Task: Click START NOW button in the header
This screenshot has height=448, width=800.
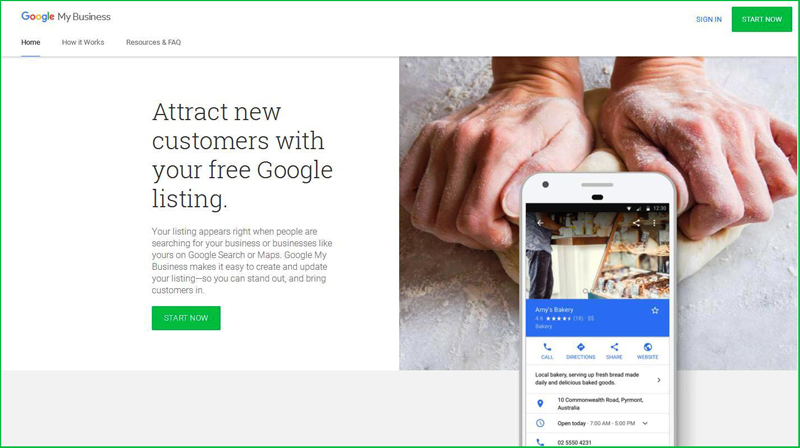Action: 762,19
